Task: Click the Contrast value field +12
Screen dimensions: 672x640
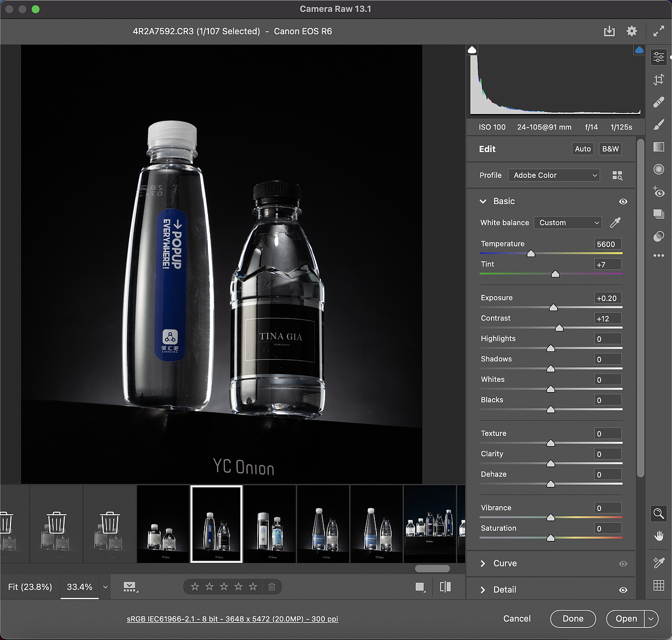Action: click(608, 319)
